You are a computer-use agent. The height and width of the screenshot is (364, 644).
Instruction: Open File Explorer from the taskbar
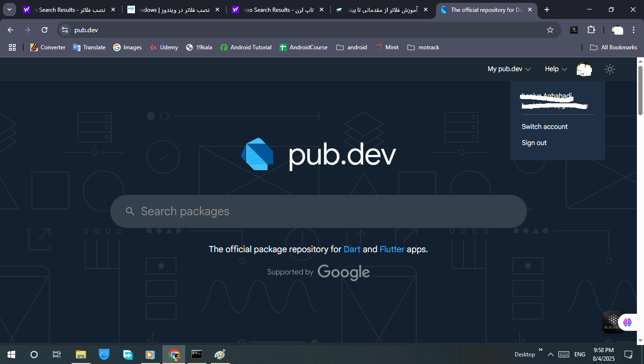pyautogui.click(x=81, y=354)
